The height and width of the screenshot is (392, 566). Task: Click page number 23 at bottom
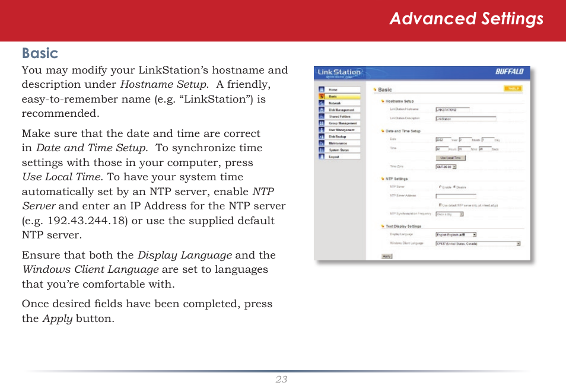(282, 380)
